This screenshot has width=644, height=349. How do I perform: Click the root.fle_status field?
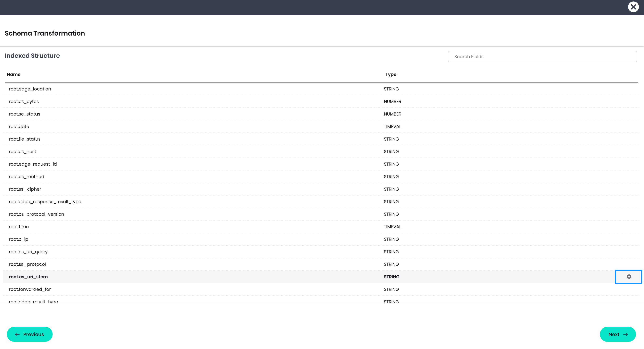tap(24, 139)
